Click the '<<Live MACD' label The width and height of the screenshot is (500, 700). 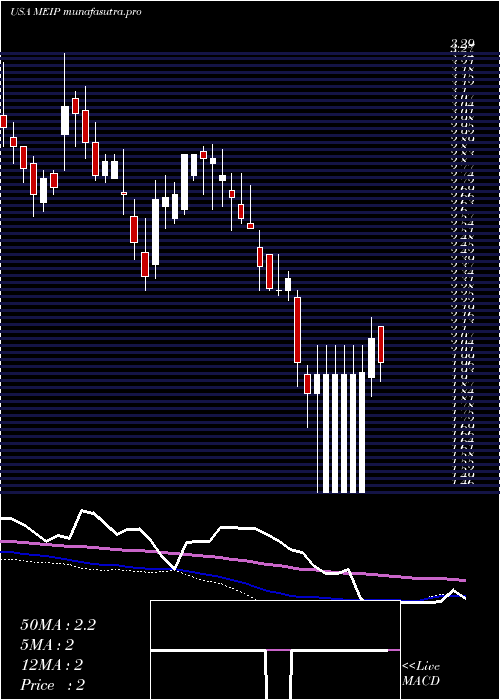point(421,674)
